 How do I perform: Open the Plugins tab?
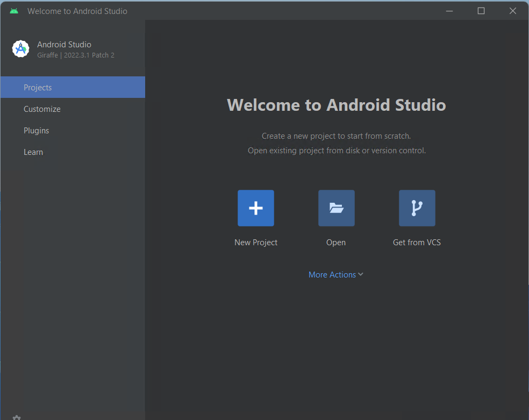(73, 131)
